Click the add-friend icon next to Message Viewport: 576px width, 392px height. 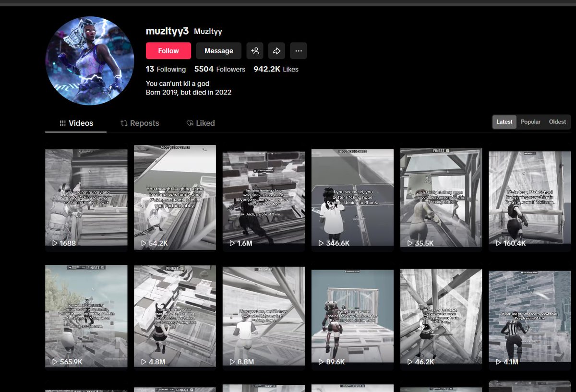(255, 51)
